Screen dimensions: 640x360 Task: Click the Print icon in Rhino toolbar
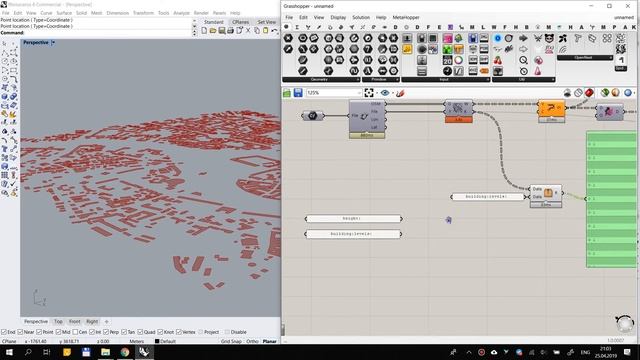point(230,31)
